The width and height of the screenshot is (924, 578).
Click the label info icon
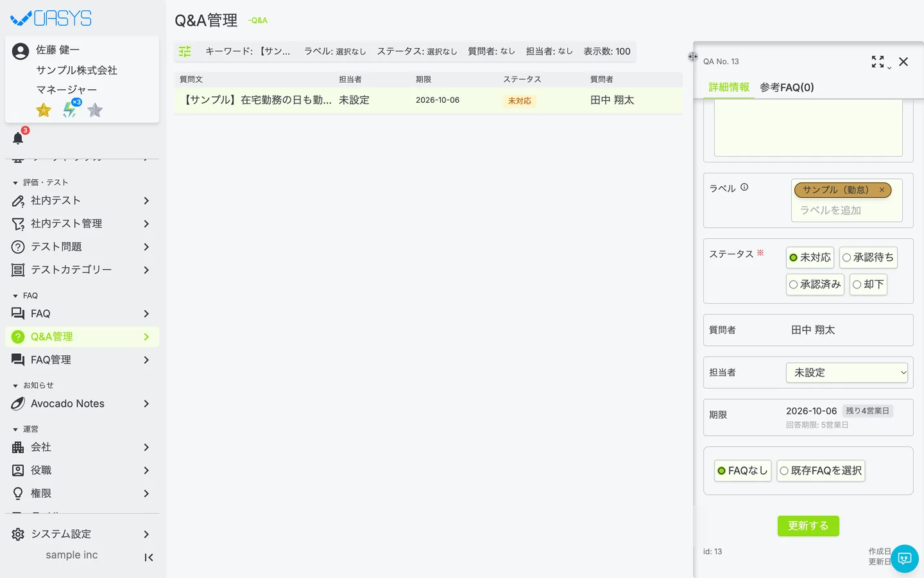[744, 188]
